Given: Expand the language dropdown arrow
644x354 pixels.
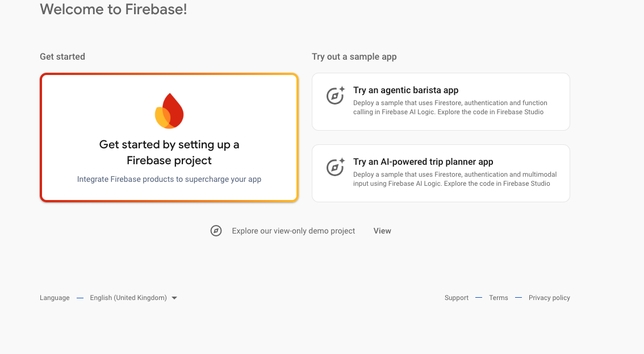Looking at the screenshot, I should (174, 298).
